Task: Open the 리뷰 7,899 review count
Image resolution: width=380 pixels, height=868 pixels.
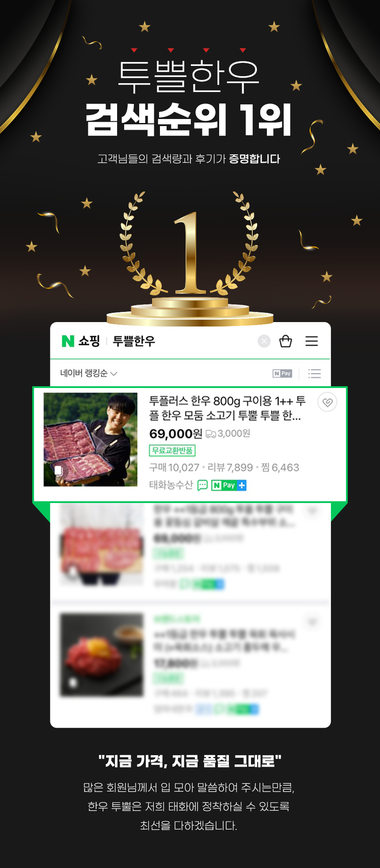Action: coord(230,468)
